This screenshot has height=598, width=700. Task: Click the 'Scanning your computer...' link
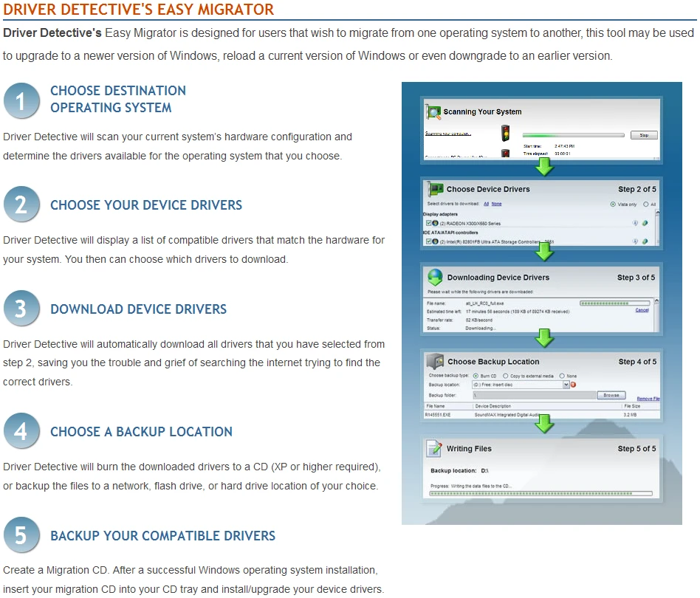[x=447, y=134]
